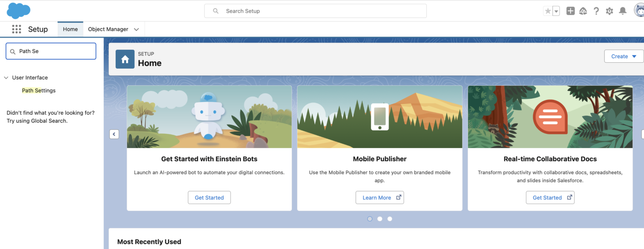This screenshot has height=249, width=644.
Task: Open the Global Actions plus icon
Action: pos(570,11)
